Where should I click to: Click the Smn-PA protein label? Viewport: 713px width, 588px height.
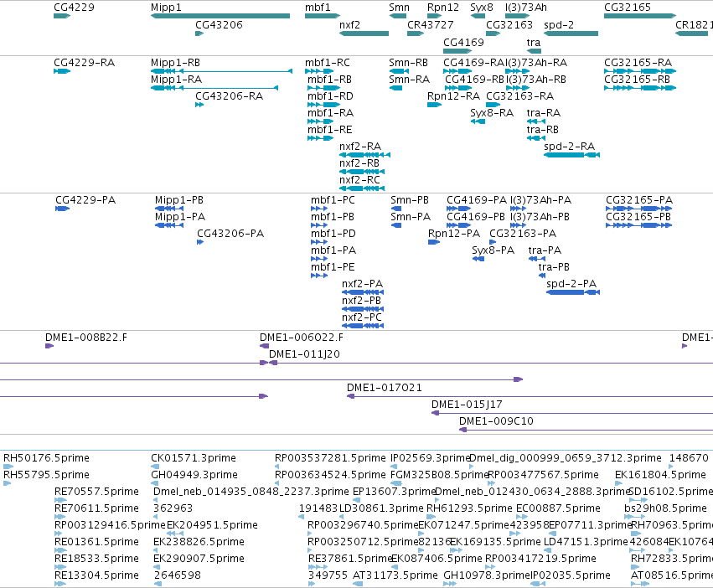click(x=411, y=216)
